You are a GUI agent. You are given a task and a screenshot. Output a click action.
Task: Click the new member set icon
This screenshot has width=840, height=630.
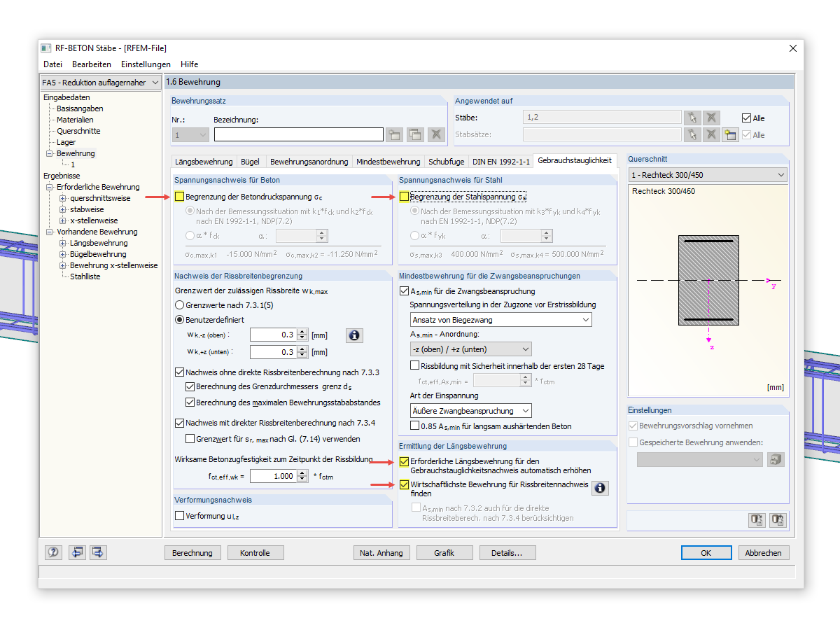click(730, 134)
